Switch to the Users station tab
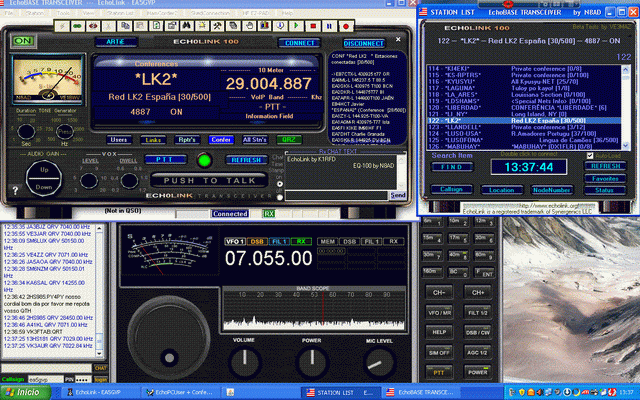 coord(119,140)
